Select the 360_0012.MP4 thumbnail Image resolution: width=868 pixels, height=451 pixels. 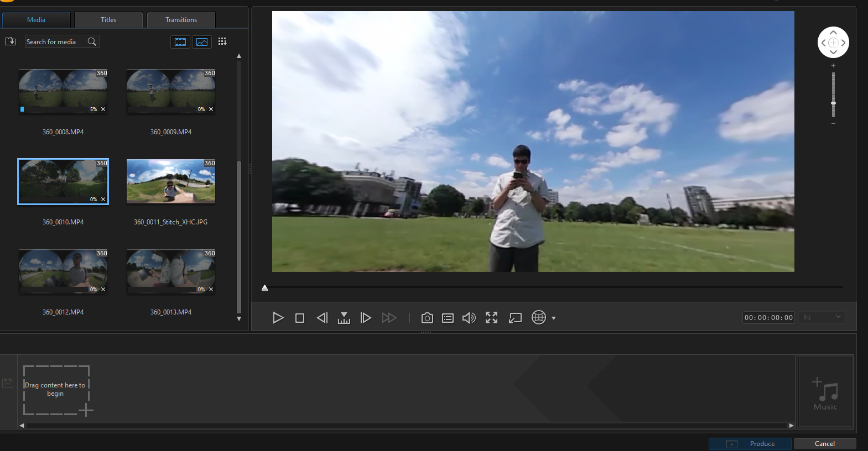(63, 271)
